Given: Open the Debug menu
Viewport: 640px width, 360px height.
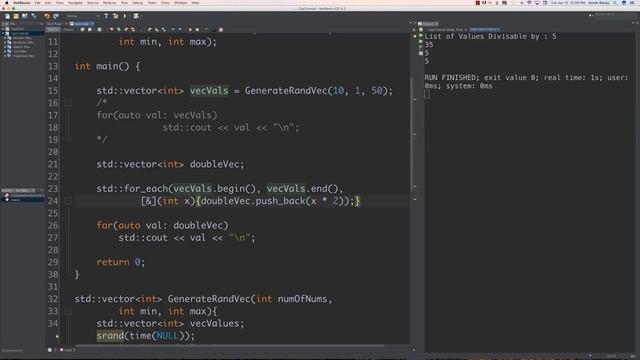Looking at the screenshot, I should 138,3.
